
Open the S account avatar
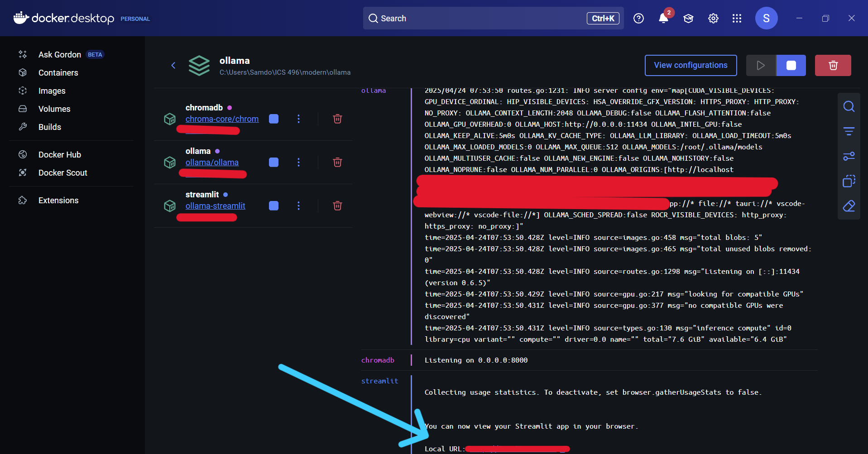pos(766,18)
